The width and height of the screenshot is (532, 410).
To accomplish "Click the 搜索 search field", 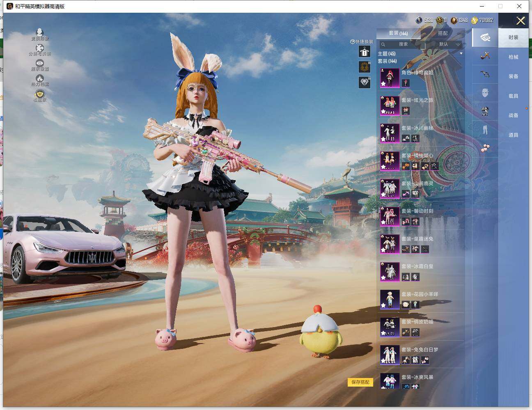I will (x=402, y=44).
